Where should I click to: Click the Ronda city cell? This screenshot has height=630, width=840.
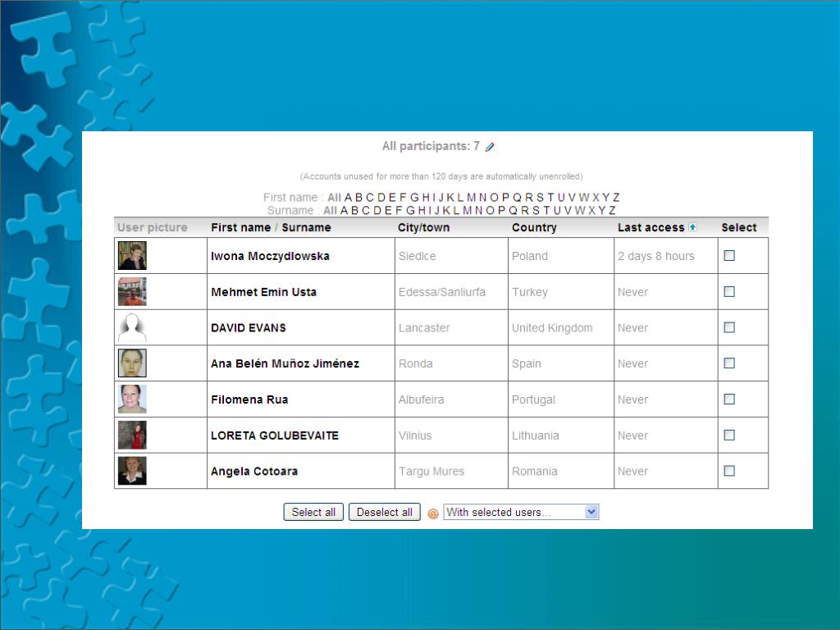click(416, 363)
